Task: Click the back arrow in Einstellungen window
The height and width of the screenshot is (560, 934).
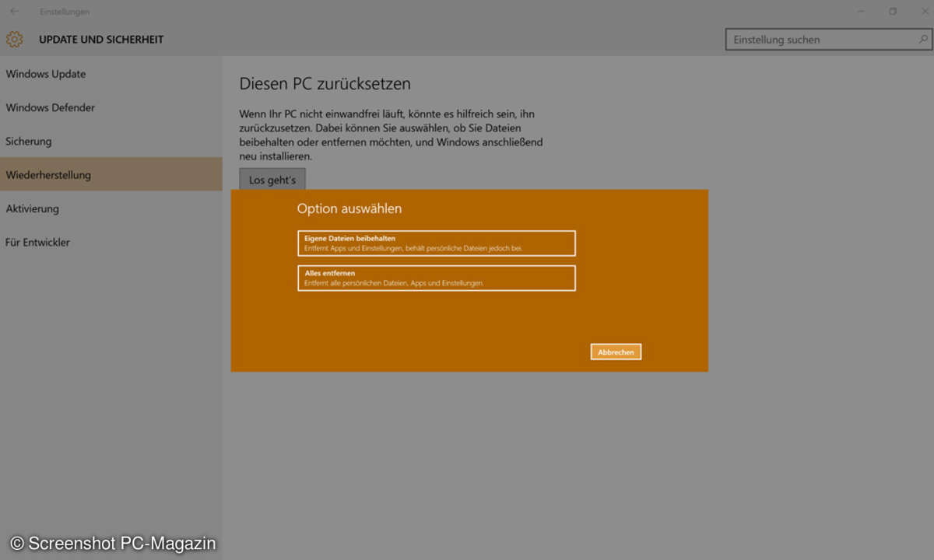Action: coord(14,12)
